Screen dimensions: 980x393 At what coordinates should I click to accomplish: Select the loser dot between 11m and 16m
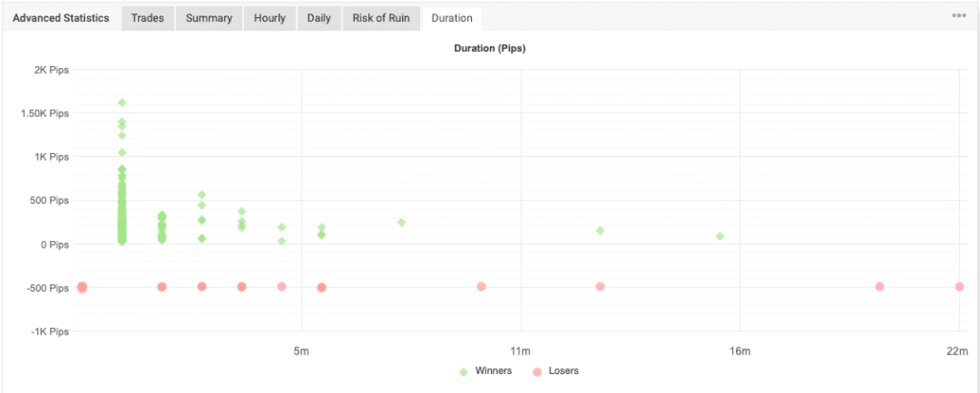600,287
